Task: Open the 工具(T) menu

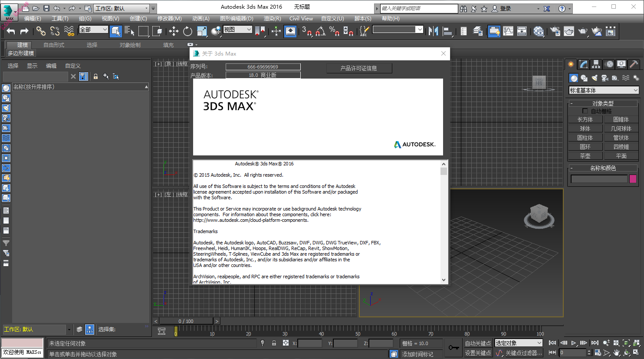Action: (60, 19)
